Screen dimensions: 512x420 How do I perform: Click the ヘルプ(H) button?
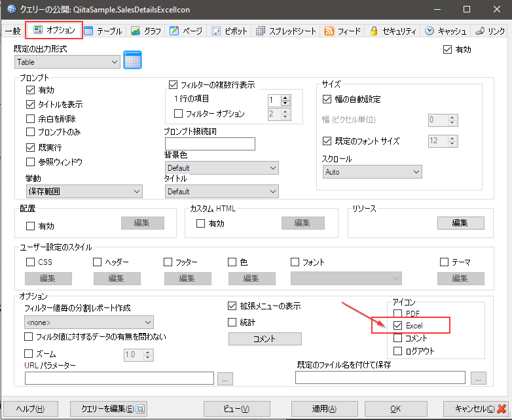(30, 409)
